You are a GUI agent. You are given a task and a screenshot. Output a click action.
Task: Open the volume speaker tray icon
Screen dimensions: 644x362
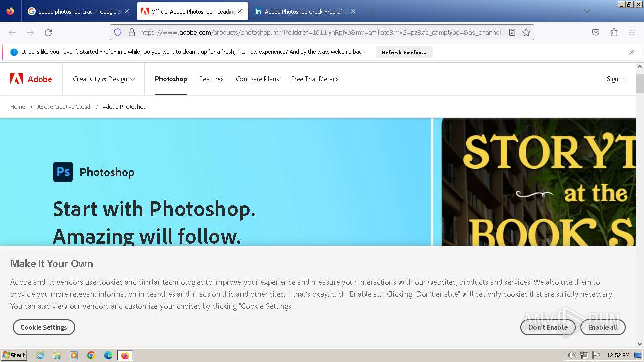[572, 355]
